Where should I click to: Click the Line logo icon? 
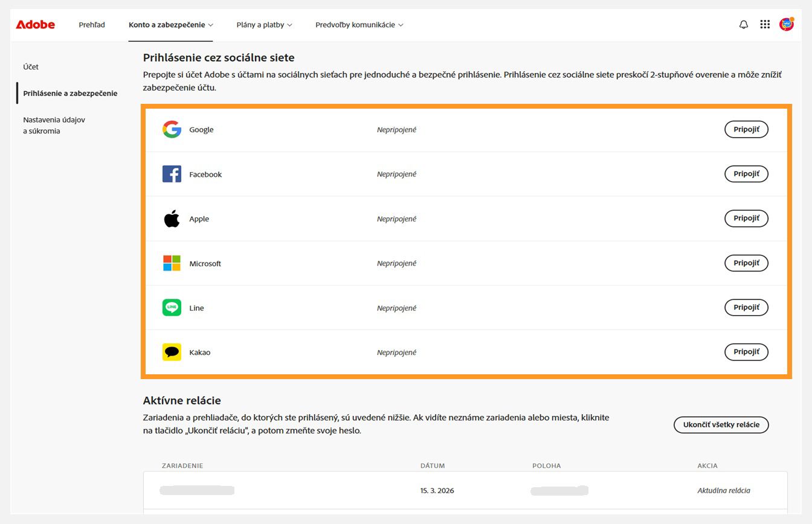coord(172,307)
